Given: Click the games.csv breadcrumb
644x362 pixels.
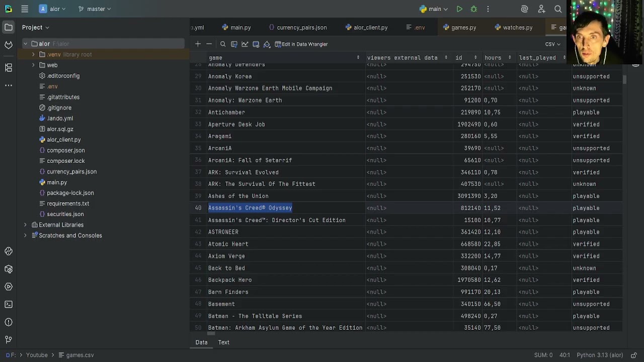Looking at the screenshot, I should tap(76, 355).
